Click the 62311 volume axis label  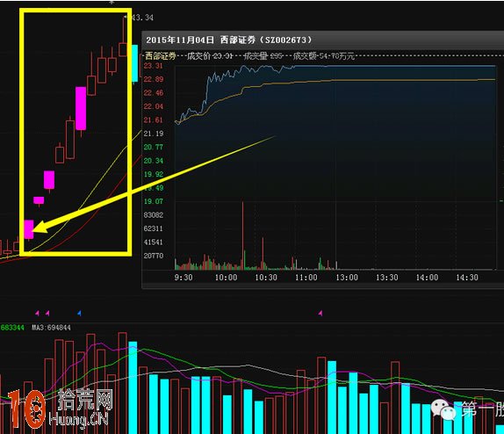click(x=154, y=228)
